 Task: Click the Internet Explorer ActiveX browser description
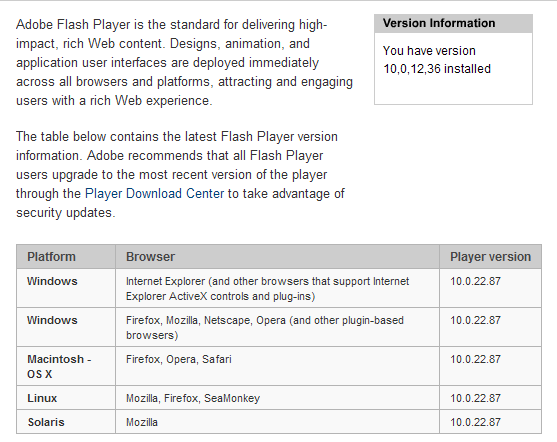277,288
